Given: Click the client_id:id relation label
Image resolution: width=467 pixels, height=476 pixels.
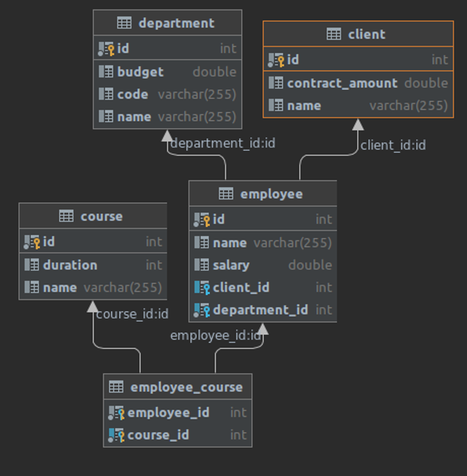Looking at the screenshot, I should (393, 145).
